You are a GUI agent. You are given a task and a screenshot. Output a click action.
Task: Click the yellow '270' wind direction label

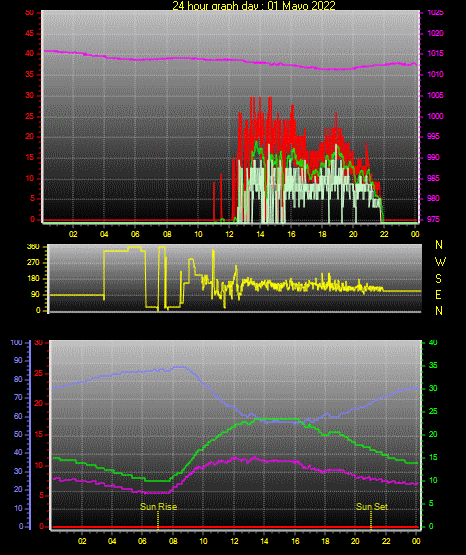[33, 263]
